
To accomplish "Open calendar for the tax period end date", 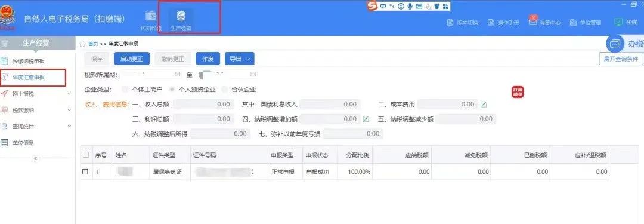I will (x=253, y=75).
